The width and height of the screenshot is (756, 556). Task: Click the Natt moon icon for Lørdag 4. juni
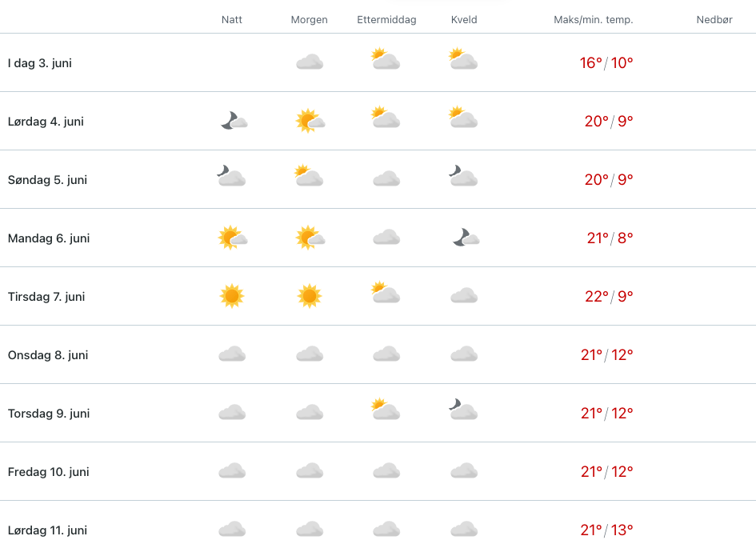point(234,121)
